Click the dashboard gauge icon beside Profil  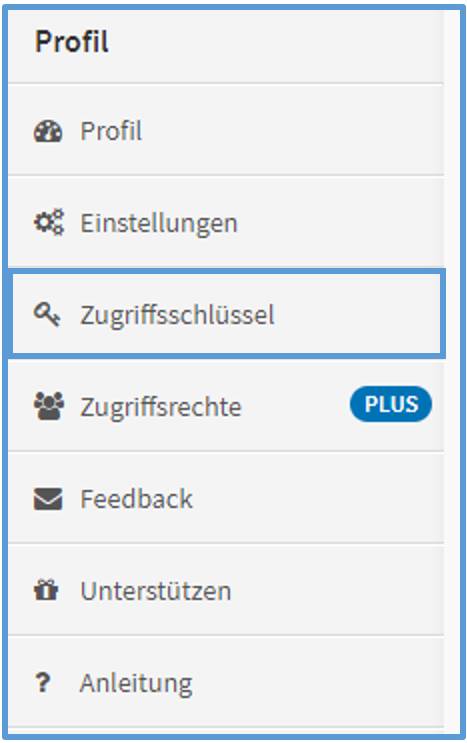pyautogui.click(x=48, y=131)
